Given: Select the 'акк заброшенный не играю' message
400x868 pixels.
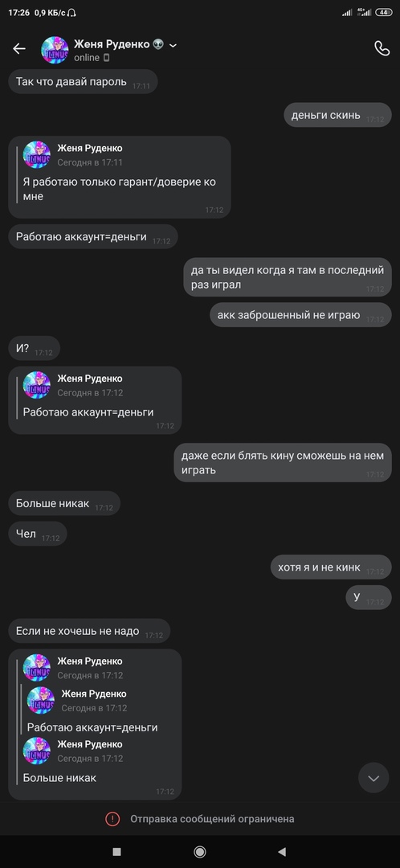Looking at the screenshot, I should pos(300,315).
